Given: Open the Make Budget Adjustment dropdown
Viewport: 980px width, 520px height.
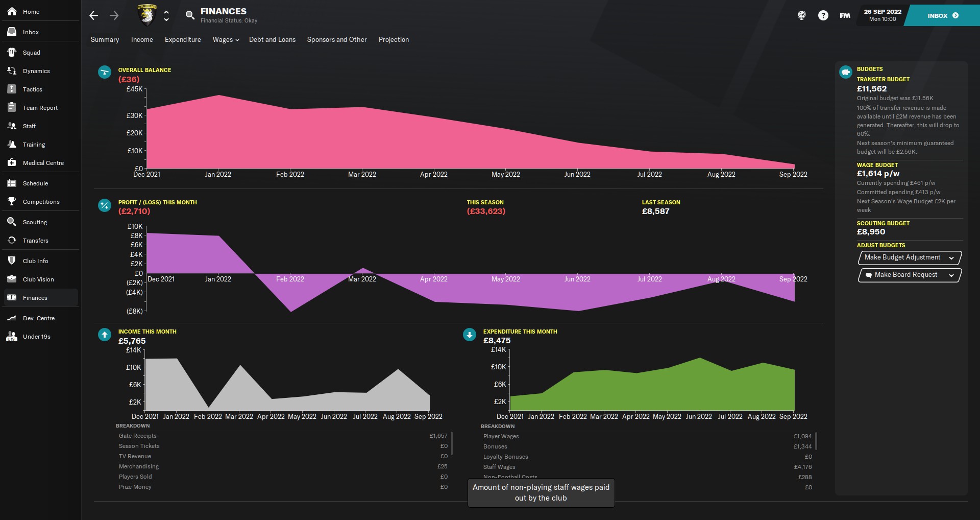Looking at the screenshot, I should coord(909,258).
